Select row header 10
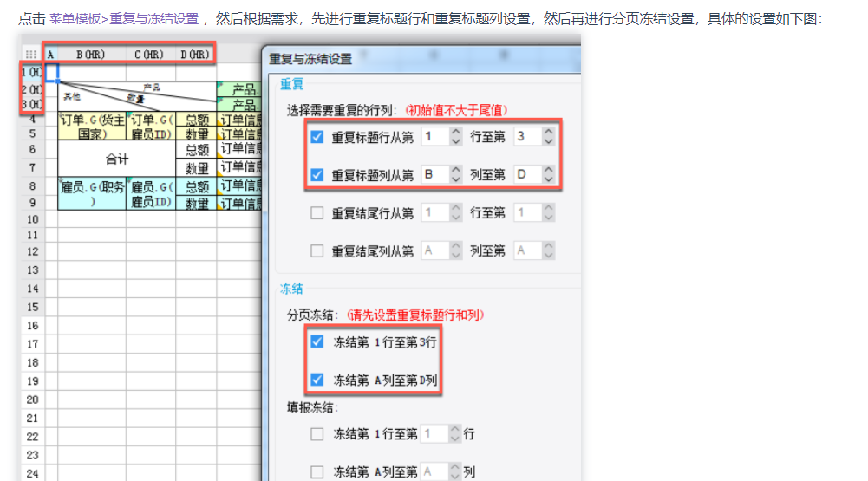The image size is (868, 481). pos(33,219)
